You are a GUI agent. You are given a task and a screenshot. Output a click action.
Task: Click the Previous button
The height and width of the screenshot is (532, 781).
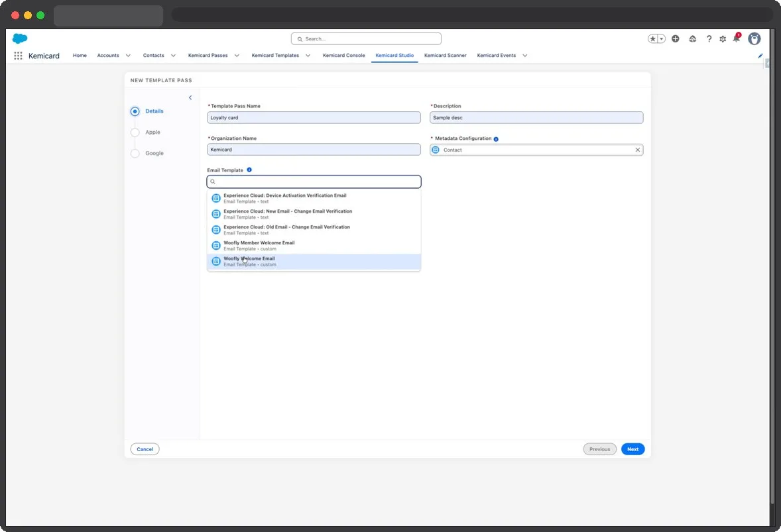pos(600,449)
